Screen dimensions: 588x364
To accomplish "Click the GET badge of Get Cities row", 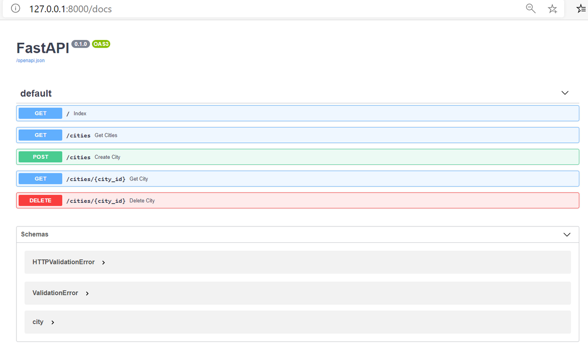I will (x=40, y=135).
